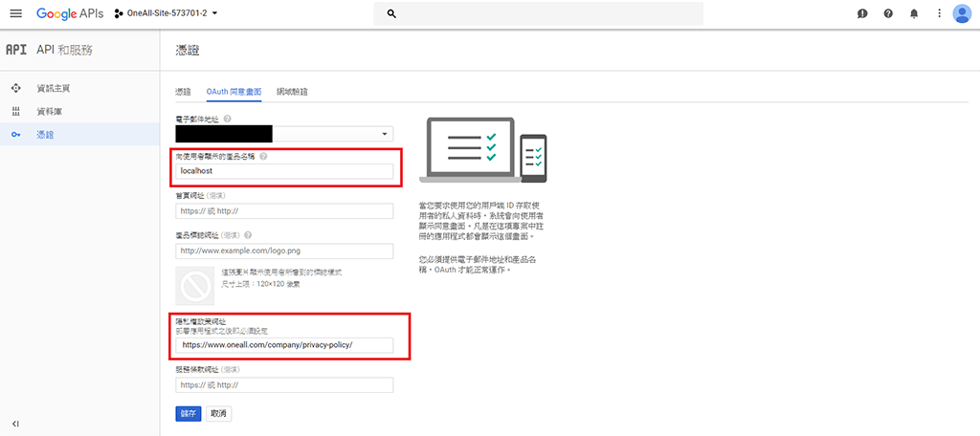Expand the email address dropdown
This screenshot has width=980, height=436.
(385, 135)
